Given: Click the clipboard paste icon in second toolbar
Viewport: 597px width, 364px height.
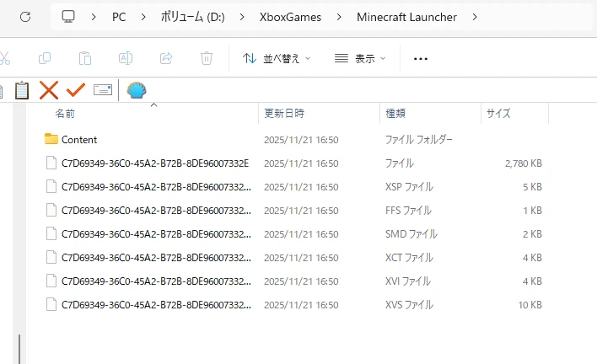Looking at the screenshot, I should 22,90.
